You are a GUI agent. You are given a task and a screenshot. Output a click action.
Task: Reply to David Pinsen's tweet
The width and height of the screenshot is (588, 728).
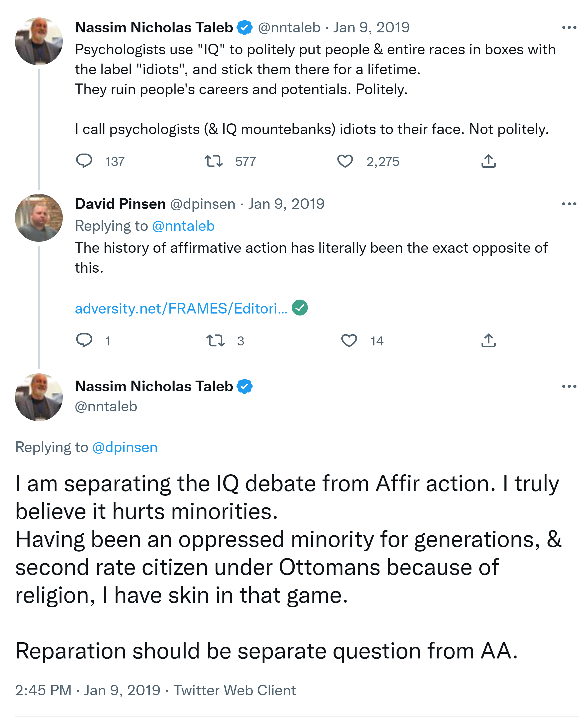tap(84, 340)
